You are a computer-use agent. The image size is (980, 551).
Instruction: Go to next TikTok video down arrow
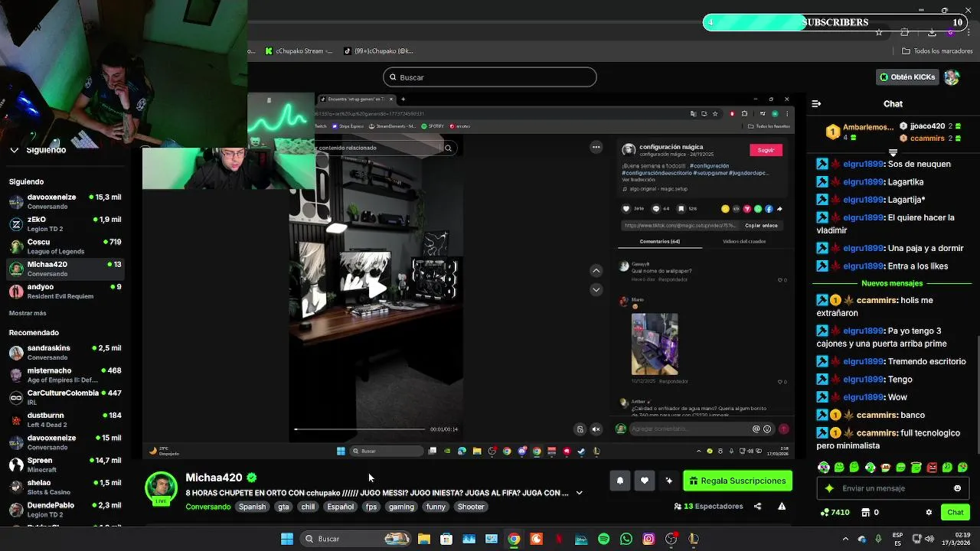tap(596, 289)
